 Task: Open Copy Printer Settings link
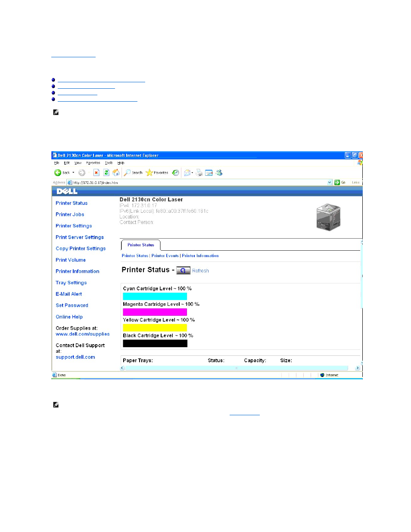click(81, 249)
